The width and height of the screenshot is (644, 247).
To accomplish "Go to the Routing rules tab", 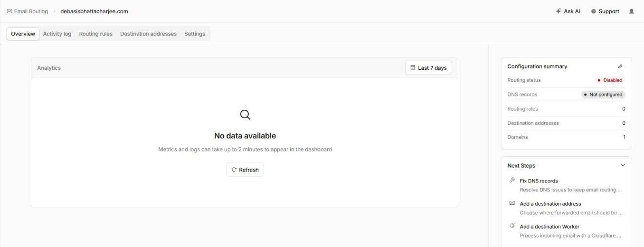I will point(95,34).
